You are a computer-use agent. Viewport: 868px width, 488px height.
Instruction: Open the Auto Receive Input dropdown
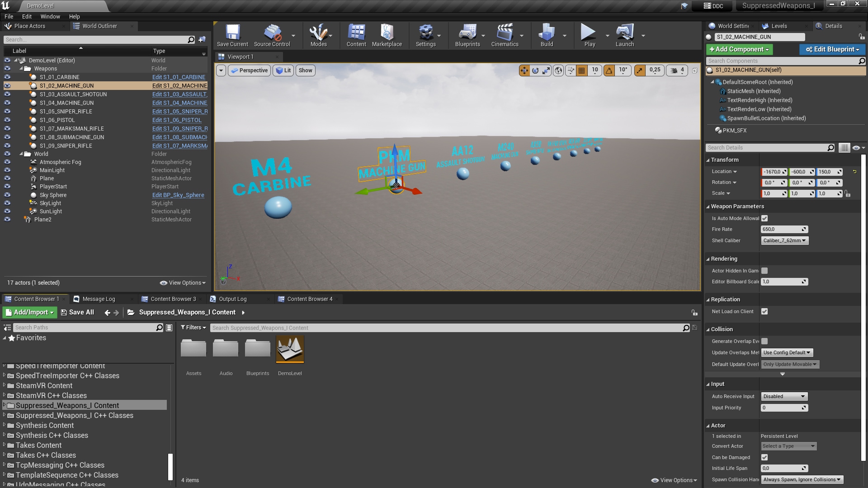coord(784,396)
